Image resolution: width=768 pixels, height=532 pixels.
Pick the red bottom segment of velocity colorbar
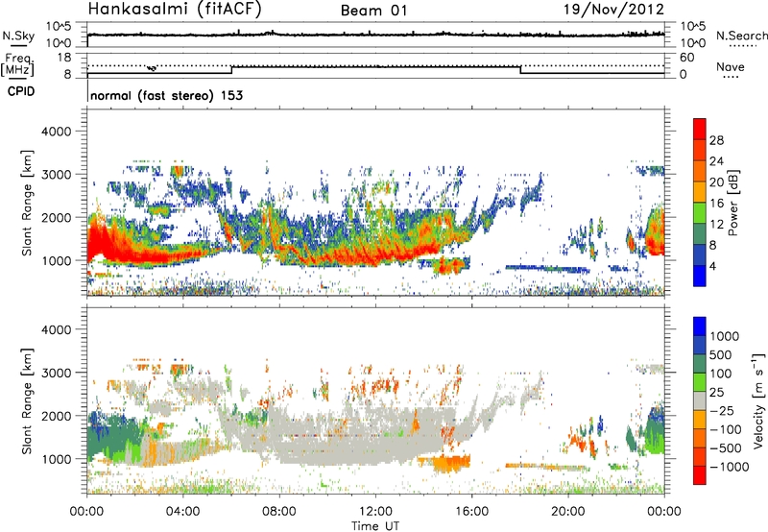click(700, 475)
